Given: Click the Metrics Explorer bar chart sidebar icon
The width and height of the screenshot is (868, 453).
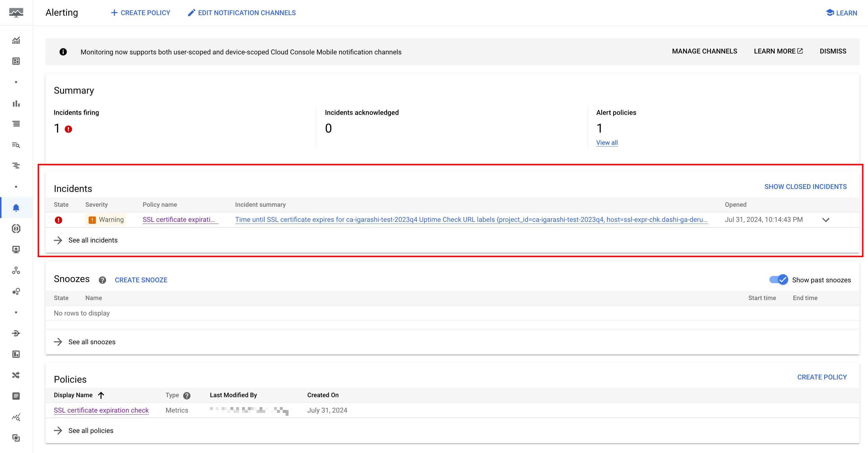Looking at the screenshot, I should [16, 104].
